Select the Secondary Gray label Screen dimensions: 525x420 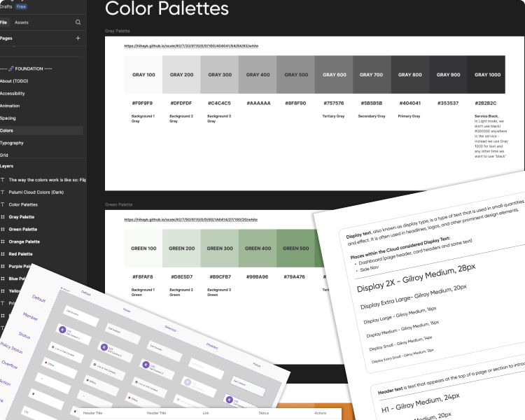[372, 116]
